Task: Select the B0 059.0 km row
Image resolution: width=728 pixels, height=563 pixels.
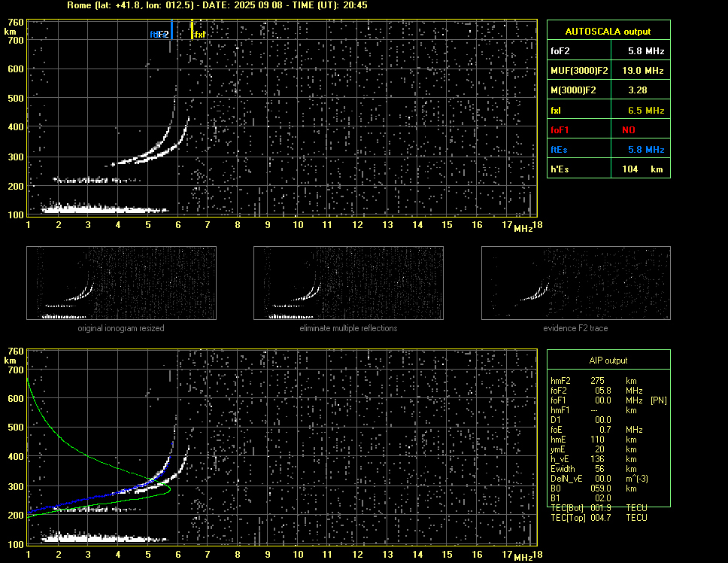Action: click(594, 488)
